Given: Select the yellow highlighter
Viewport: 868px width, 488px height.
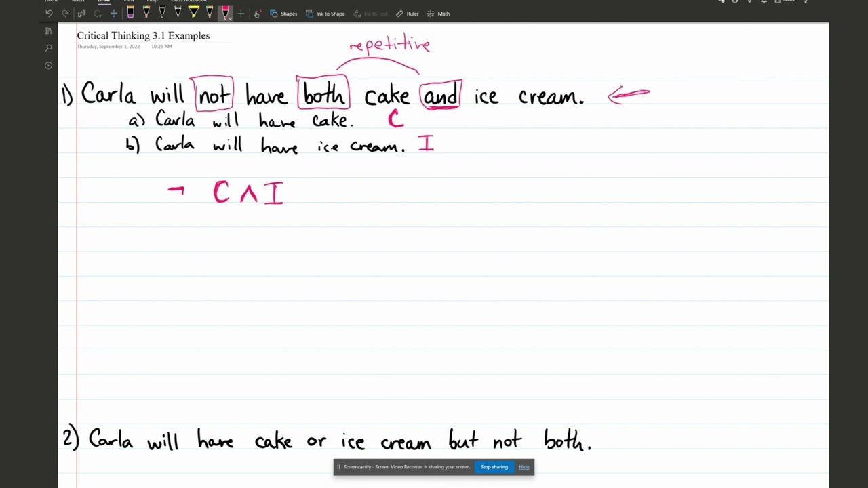Looking at the screenshot, I should tap(193, 13).
